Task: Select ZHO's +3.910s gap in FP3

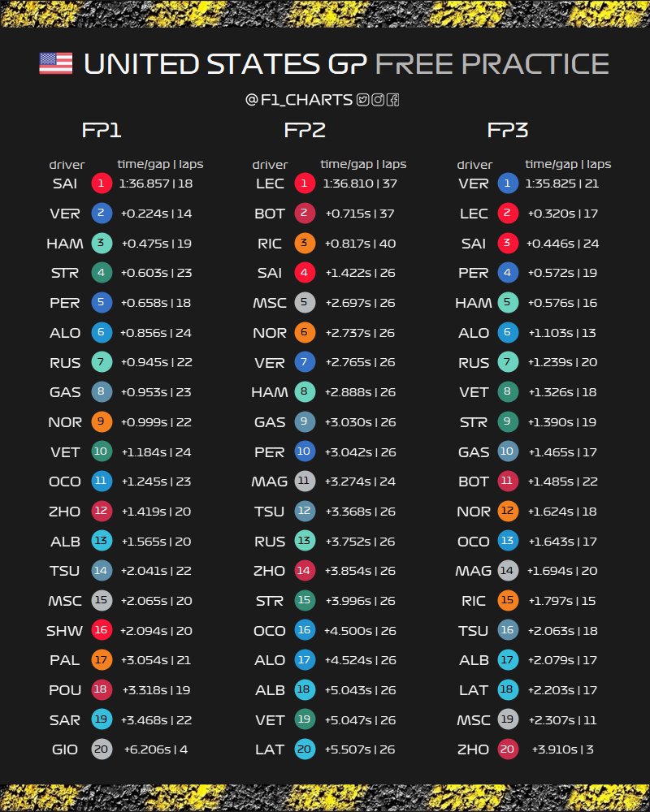Action: [552, 749]
